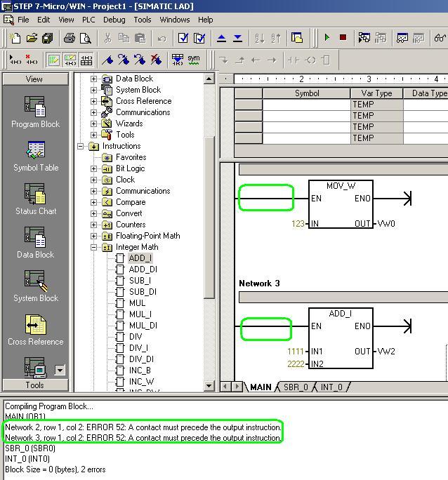The image size is (448, 480).
Task: Click the Delete Network toolbar icon
Action: (32, 60)
